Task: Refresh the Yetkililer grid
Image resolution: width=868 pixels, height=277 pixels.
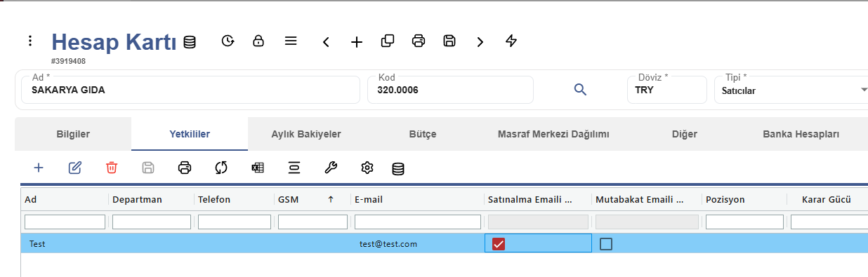Action: 221,168
